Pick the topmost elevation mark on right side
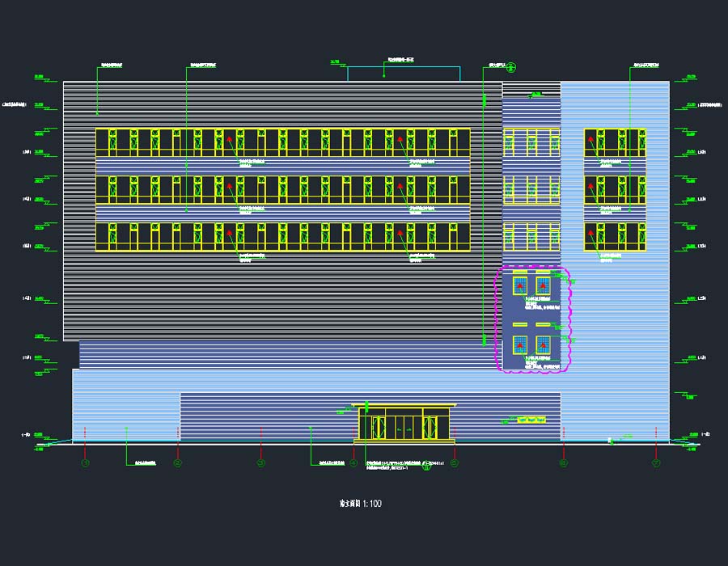This screenshot has height=566, width=728. tap(690, 78)
